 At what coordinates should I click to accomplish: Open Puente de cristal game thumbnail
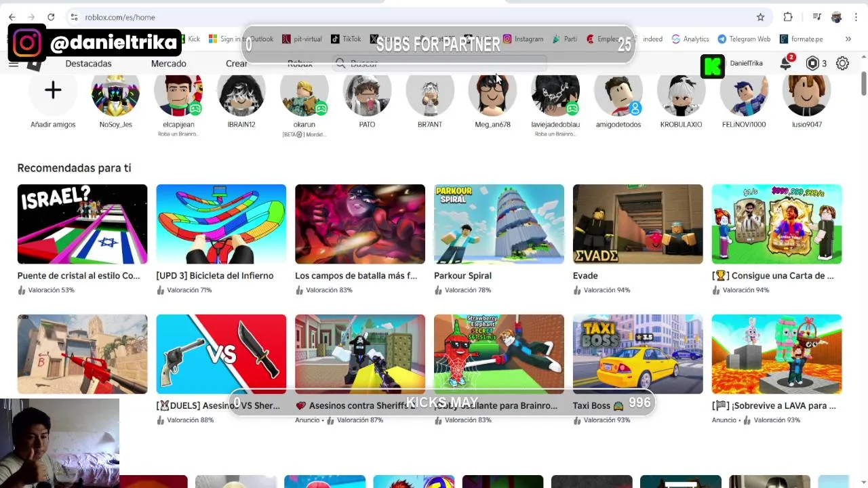pos(82,224)
